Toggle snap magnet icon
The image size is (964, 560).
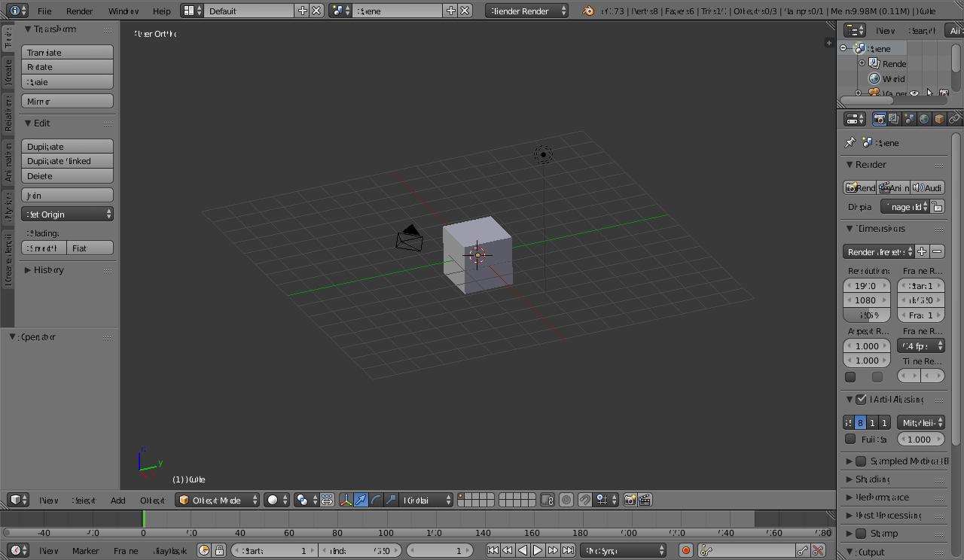pyautogui.click(x=585, y=500)
